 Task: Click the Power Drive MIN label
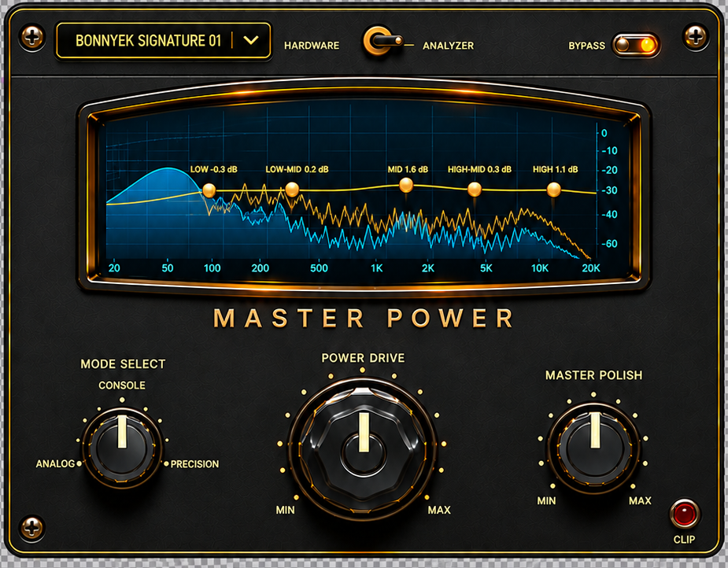[285, 510]
